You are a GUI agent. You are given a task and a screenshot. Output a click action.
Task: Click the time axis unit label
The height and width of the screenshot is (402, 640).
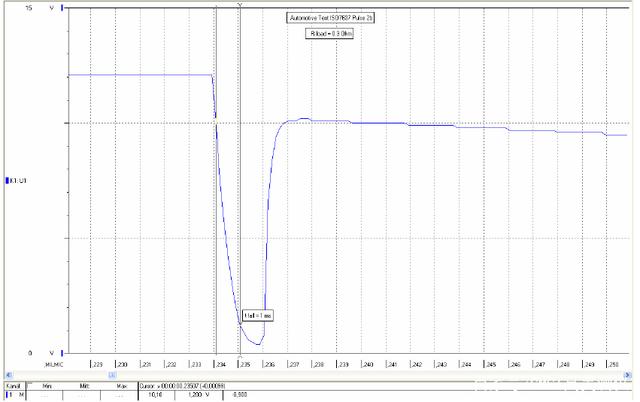(54, 364)
